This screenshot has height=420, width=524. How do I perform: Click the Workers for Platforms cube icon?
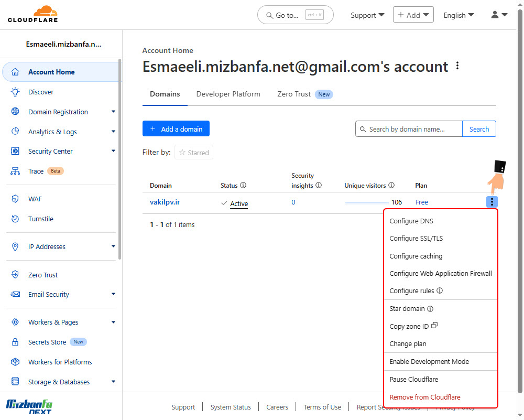click(15, 362)
